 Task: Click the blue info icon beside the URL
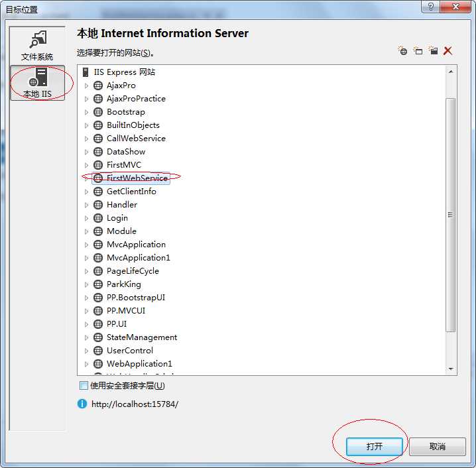point(82,404)
